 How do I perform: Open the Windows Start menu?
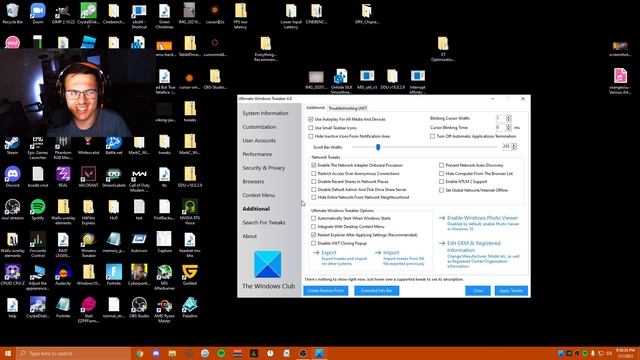click(x=8, y=353)
